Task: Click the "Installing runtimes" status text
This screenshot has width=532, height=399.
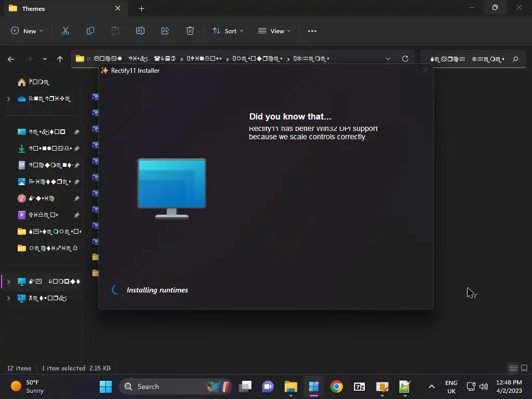Action: click(157, 290)
